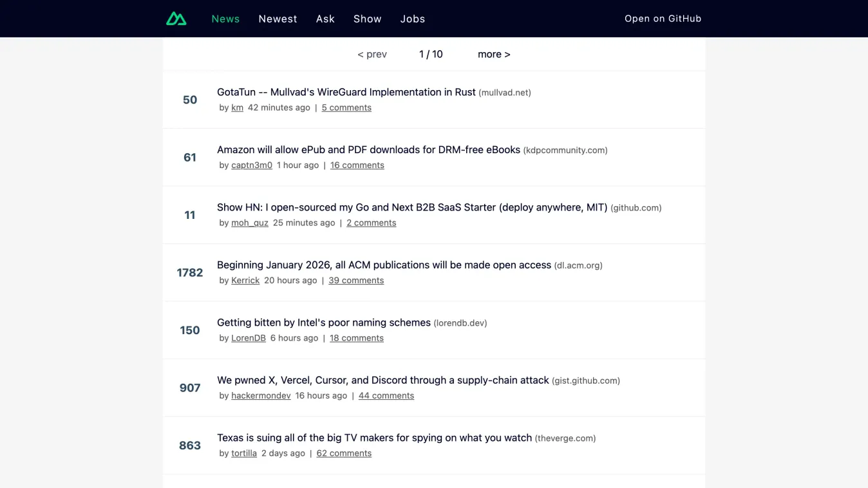Open the repository via Open on GitHub
The image size is (868, 488).
(663, 19)
